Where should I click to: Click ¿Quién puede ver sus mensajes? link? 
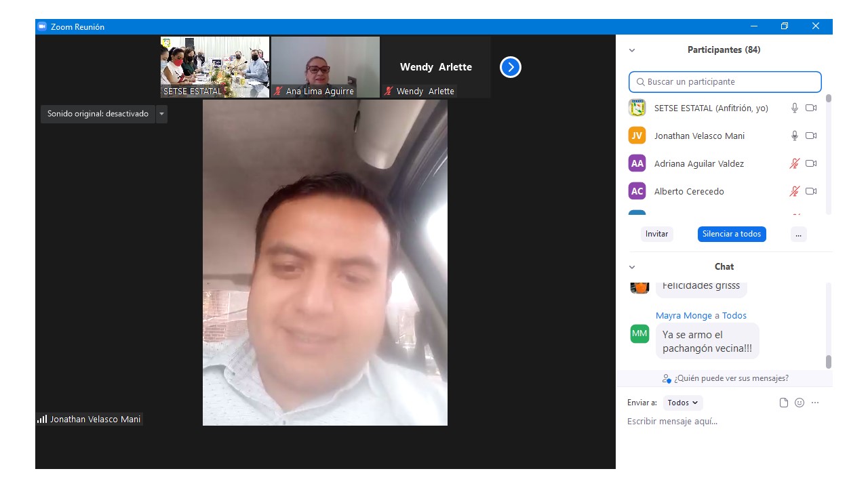pos(731,378)
